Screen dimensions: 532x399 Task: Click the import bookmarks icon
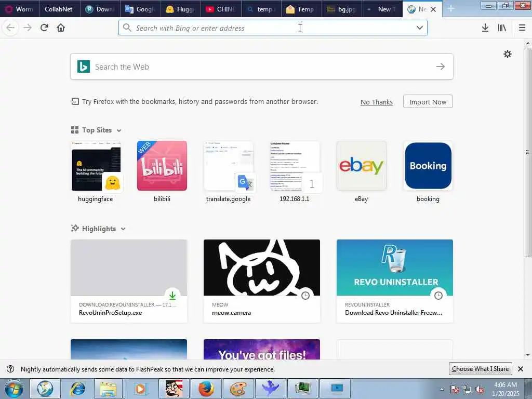point(75,101)
